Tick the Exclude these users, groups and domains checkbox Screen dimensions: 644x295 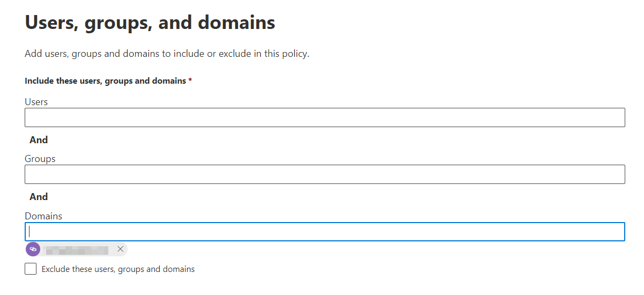(x=31, y=269)
